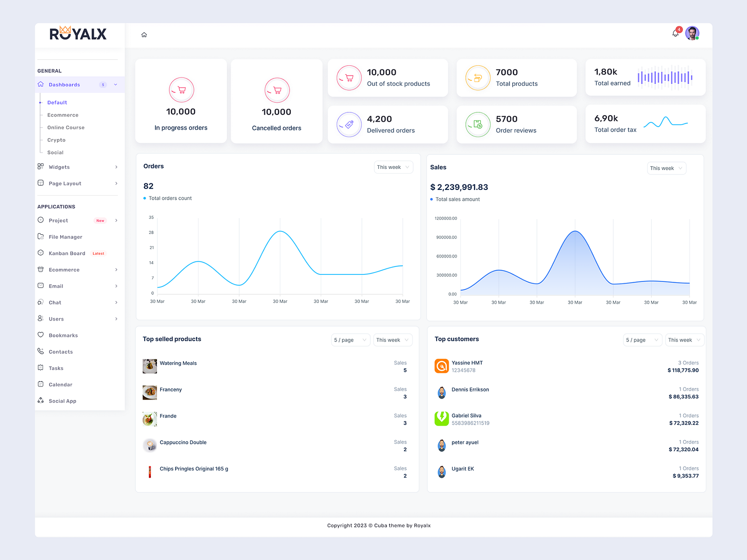Expand the Dashboards section chevron

point(115,84)
